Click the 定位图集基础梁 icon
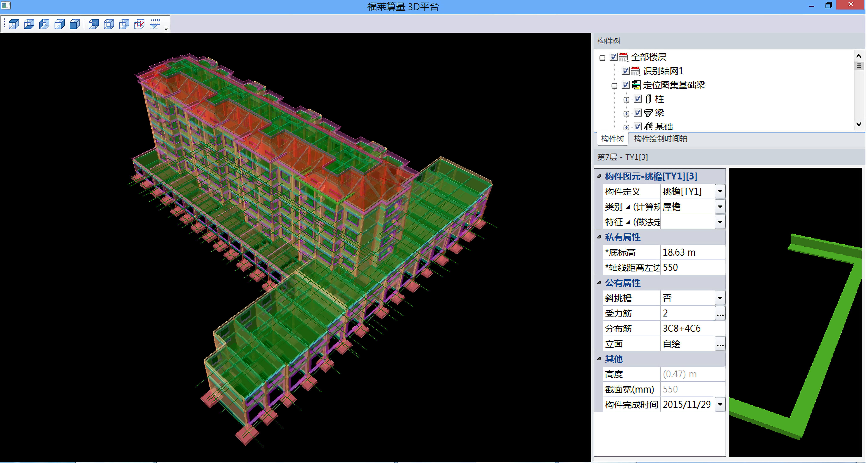Viewport: 868px width, 463px height. (x=636, y=85)
